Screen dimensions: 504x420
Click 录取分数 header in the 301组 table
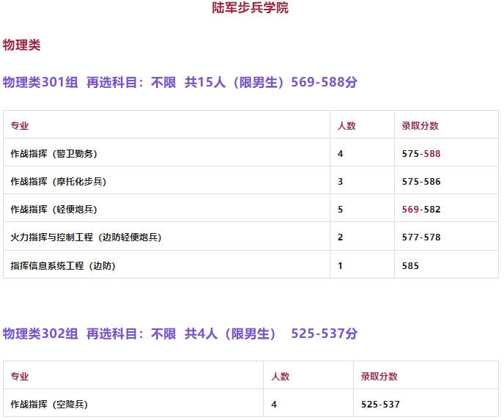pos(420,125)
